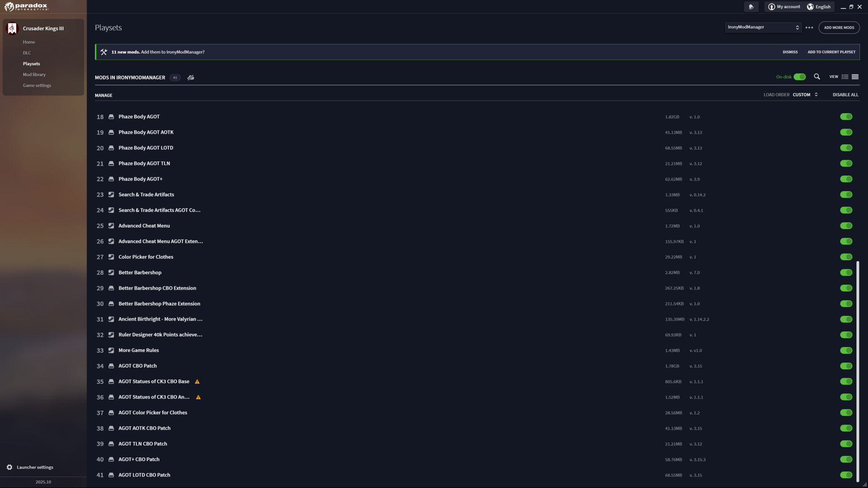Viewport: 868px width, 488px height.
Task: Select Advanced Cheat Menu AGOT Exten... row
Action: coord(477,241)
